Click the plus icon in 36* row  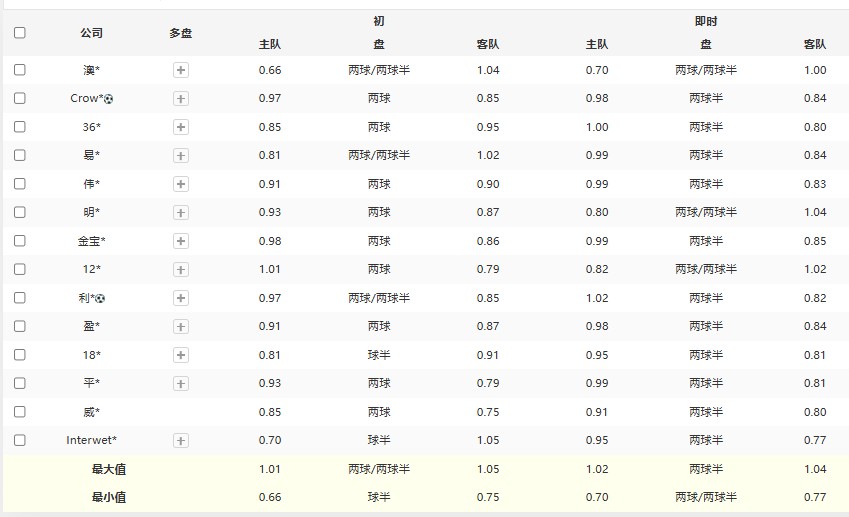pos(181,127)
